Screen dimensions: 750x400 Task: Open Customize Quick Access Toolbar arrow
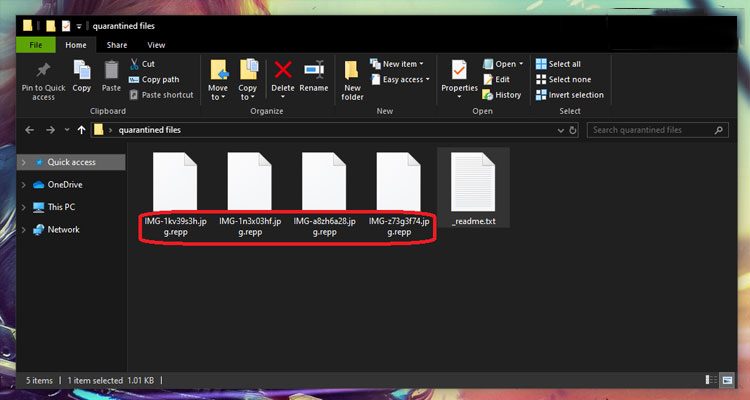(79, 26)
